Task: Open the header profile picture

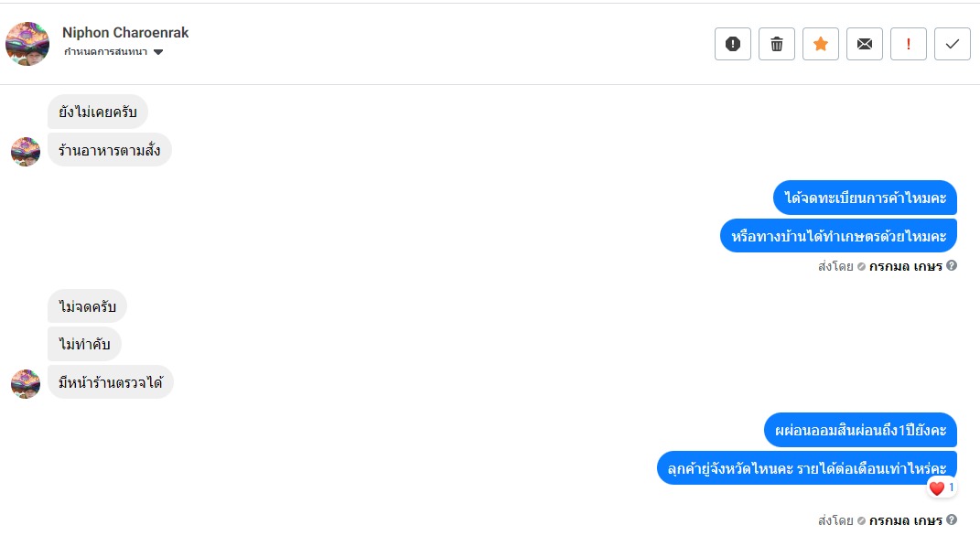Action: (x=27, y=44)
